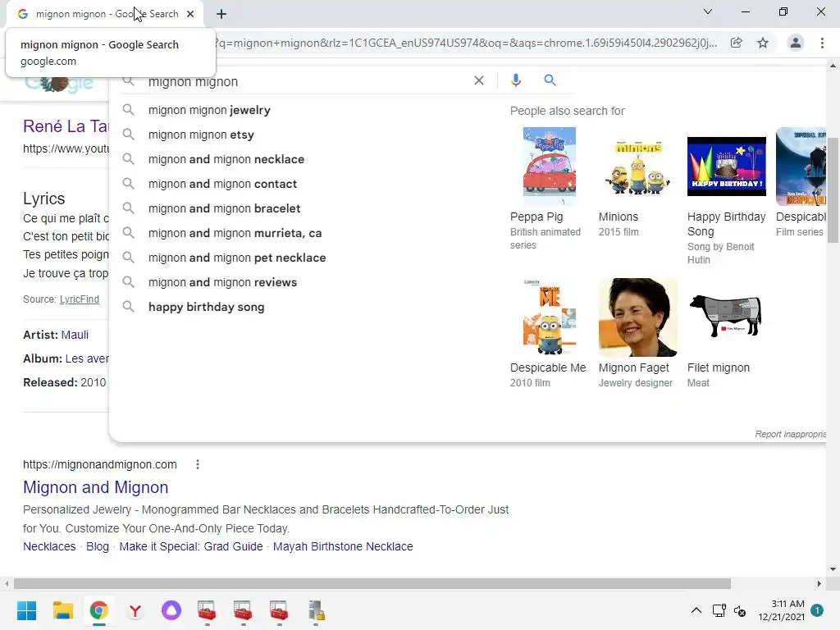Click the vertical scrollbar thumb
Screen dimensions: 840x630
click(833, 190)
